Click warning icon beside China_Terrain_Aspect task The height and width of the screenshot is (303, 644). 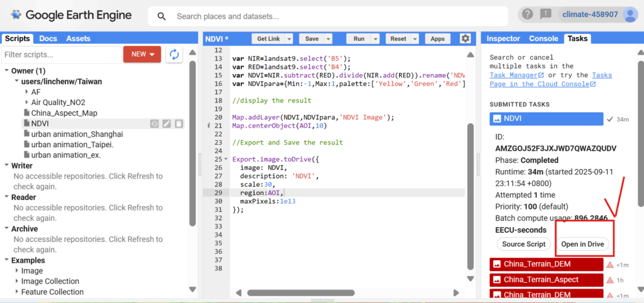(610, 280)
